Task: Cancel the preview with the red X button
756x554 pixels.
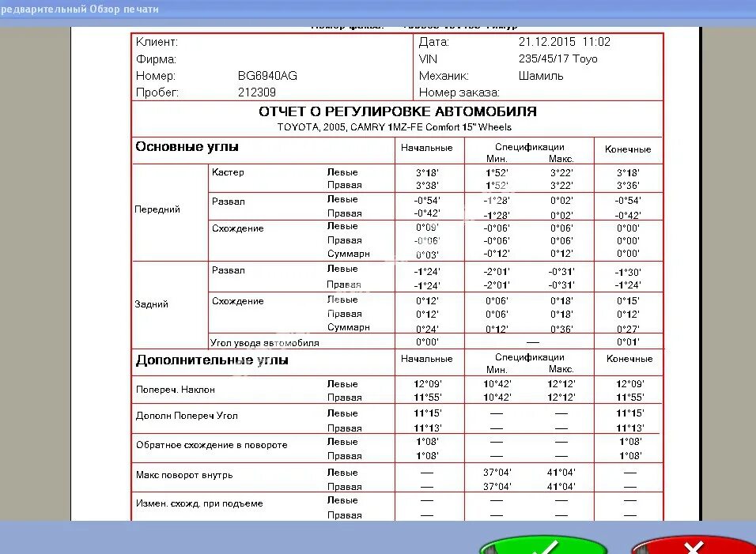Action: pos(694,545)
